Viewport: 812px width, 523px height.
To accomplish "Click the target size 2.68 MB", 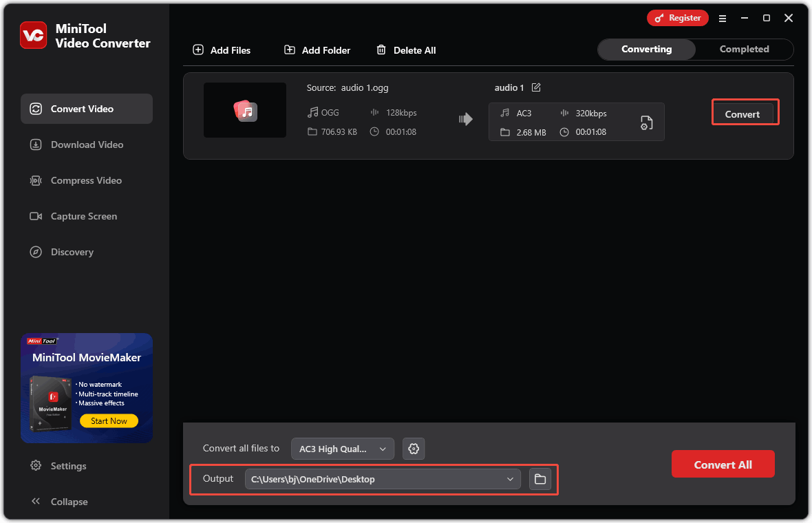I will point(531,132).
